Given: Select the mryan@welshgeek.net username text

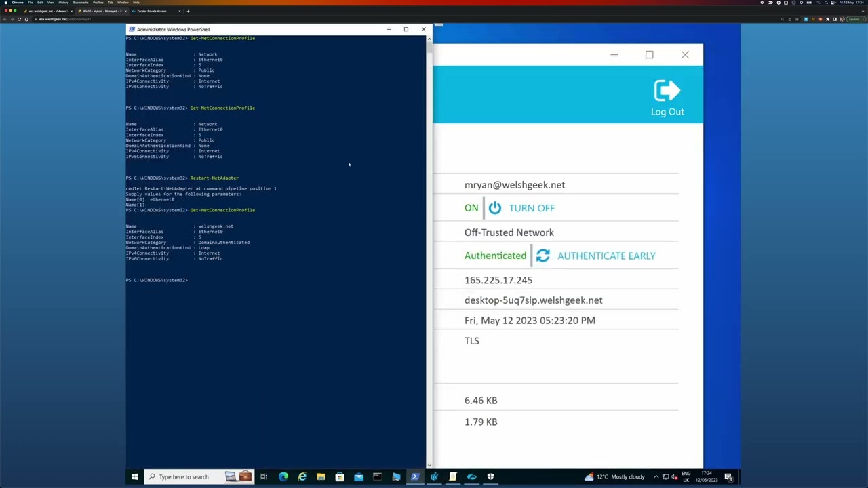Looking at the screenshot, I should 515,185.
